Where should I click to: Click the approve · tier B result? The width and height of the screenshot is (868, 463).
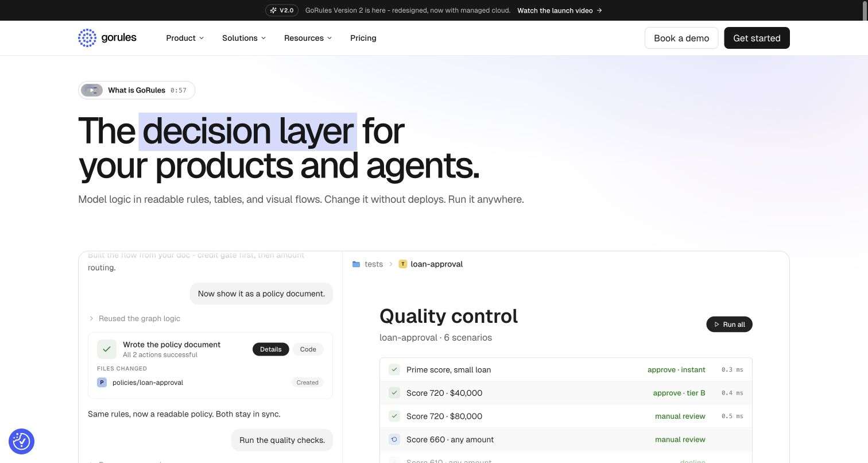pyautogui.click(x=679, y=393)
